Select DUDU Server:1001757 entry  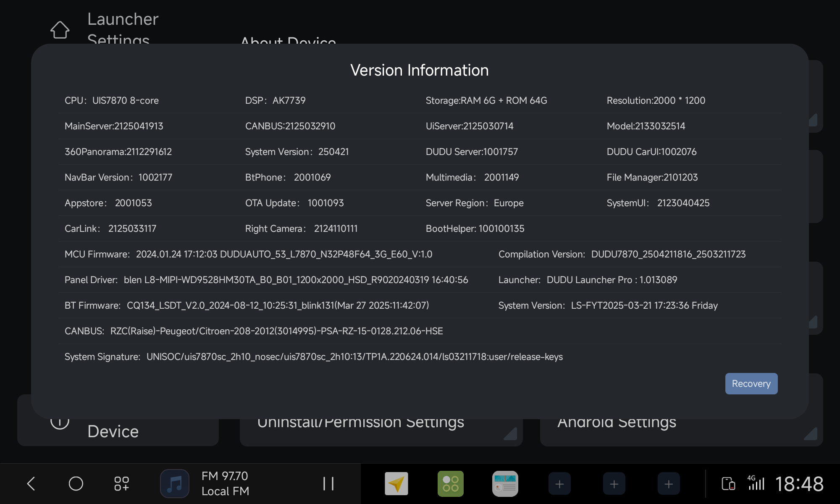point(472,152)
